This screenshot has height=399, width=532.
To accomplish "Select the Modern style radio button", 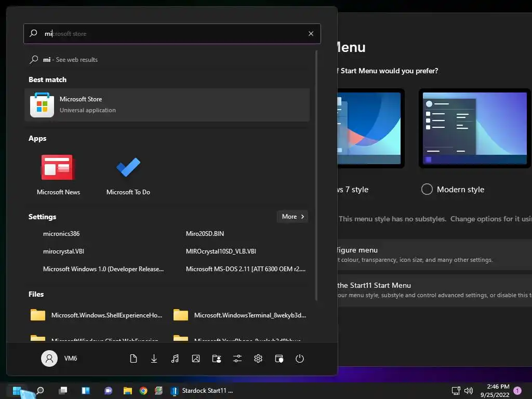I will click(x=427, y=189).
